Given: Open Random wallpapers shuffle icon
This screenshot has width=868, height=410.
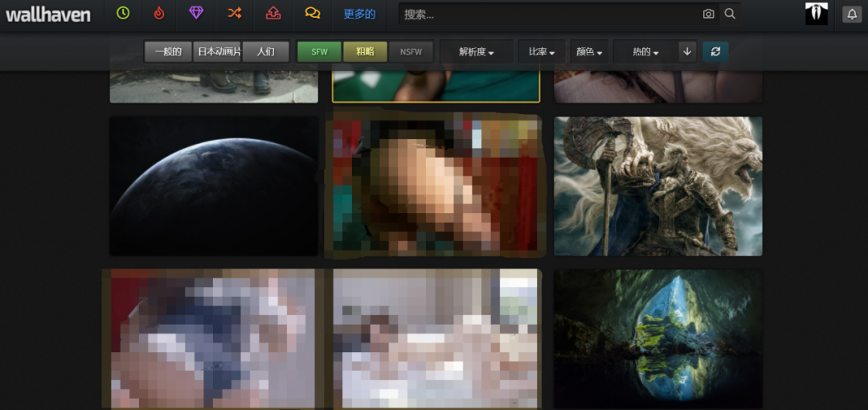Looking at the screenshot, I should pos(235,14).
